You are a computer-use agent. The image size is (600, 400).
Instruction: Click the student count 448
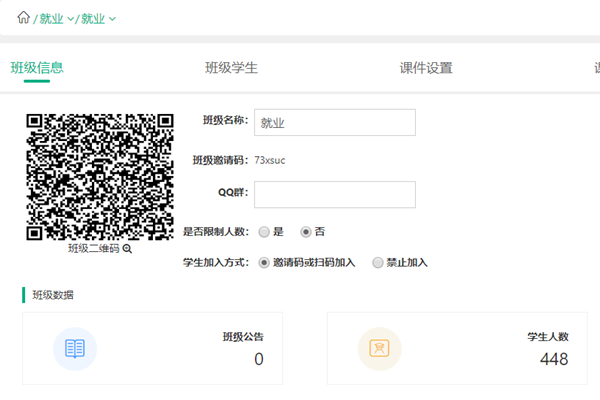point(554,359)
